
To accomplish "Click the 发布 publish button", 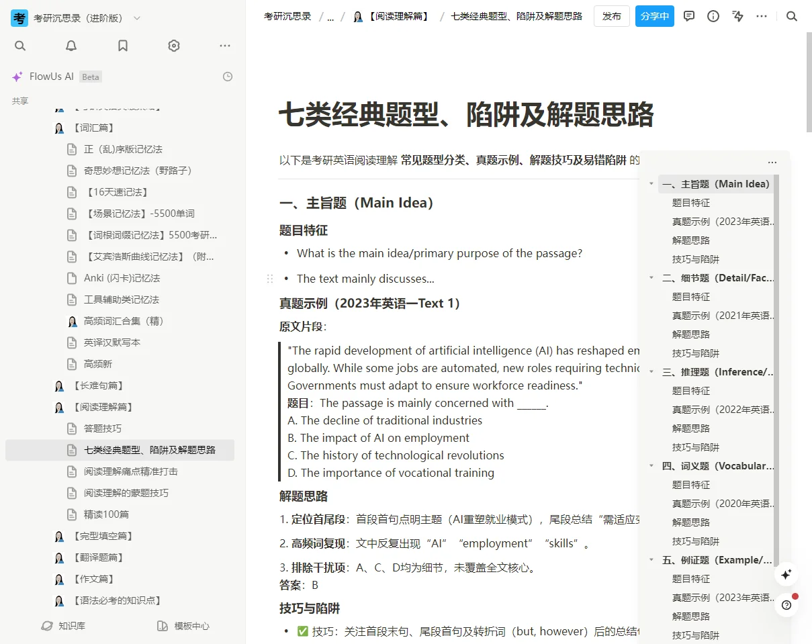I will click(x=612, y=16).
